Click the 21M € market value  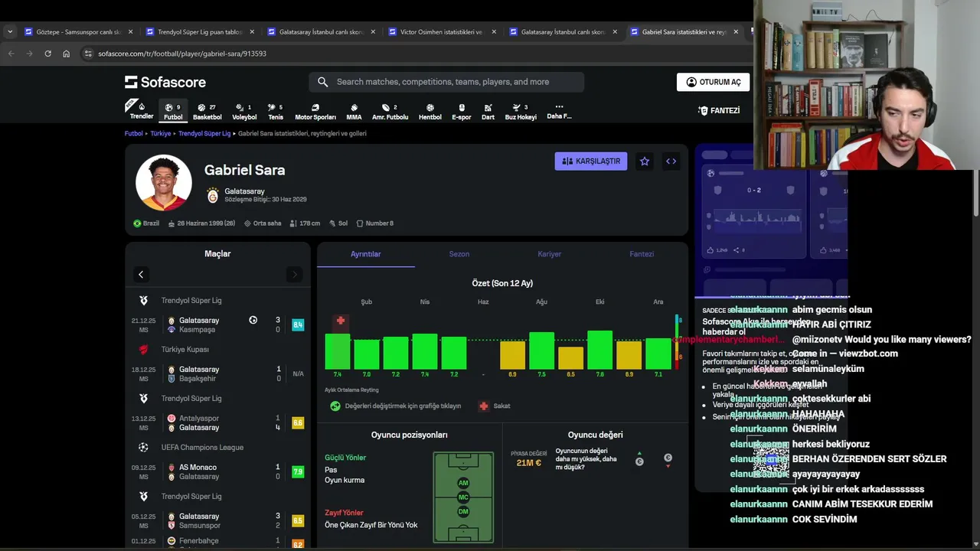click(x=528, y=462)
